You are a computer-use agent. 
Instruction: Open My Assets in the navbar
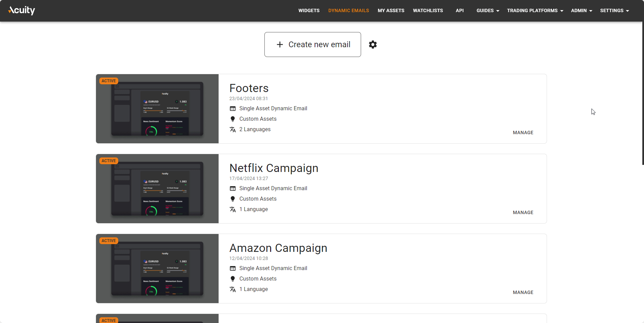click(x=391, y=10)
